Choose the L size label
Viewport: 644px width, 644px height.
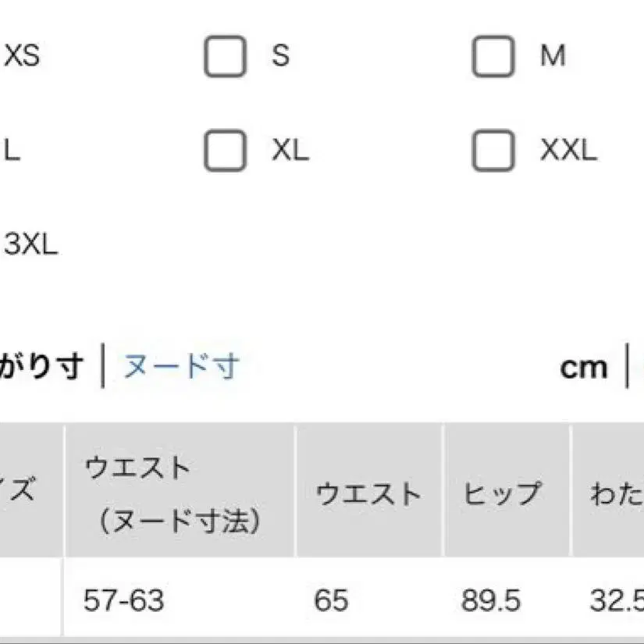pyautogui.click(x=12, y=150)
